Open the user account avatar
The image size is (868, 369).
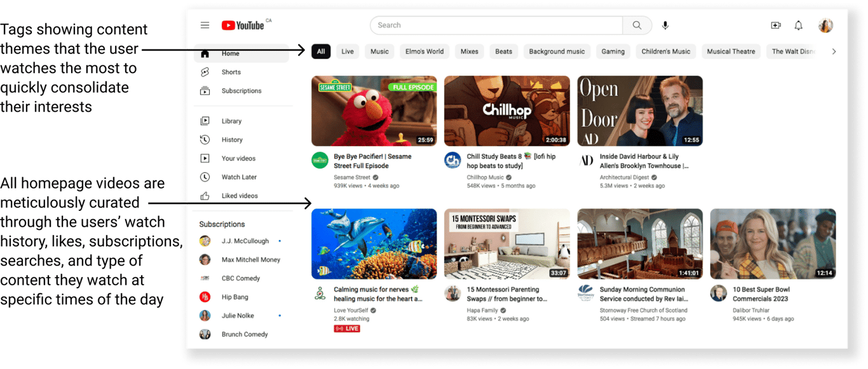825,25
